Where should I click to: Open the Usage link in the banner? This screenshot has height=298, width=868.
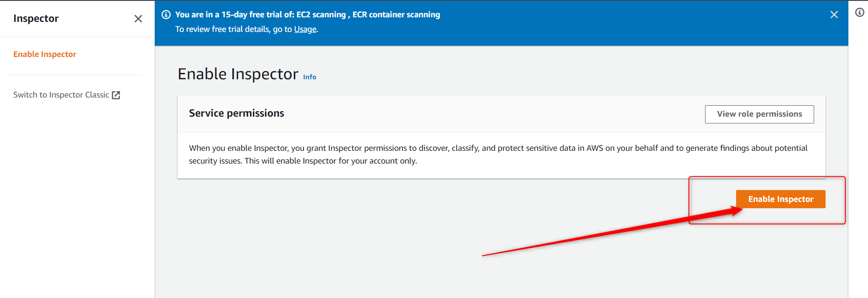[x=305, y=29]
